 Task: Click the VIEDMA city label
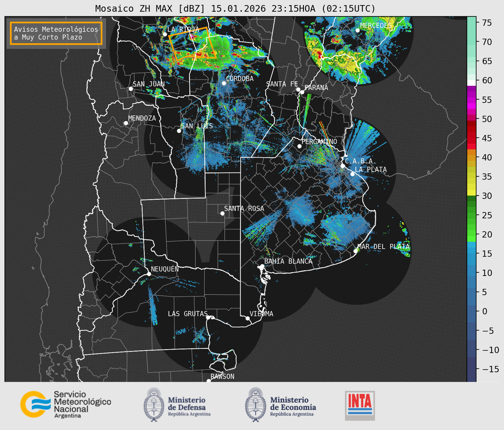click(261, 314)
